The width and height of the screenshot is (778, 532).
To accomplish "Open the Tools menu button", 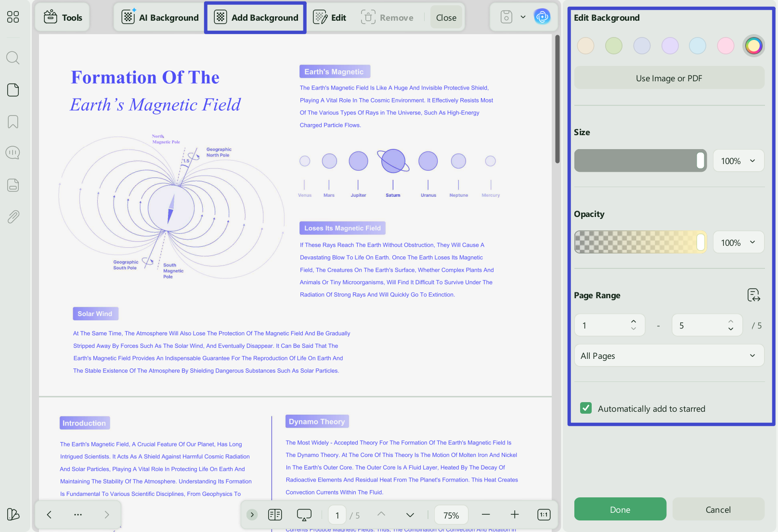I will pyautogui.click(x=63, y=17).
